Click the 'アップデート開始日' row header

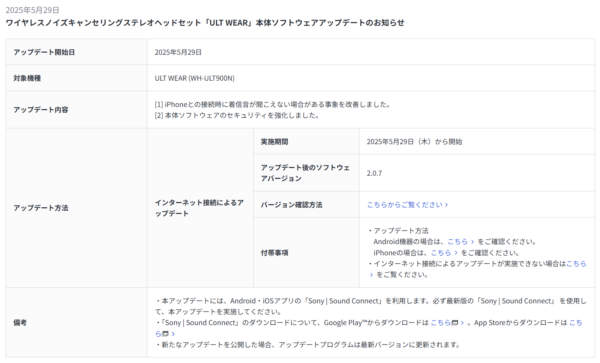[77, 52]
